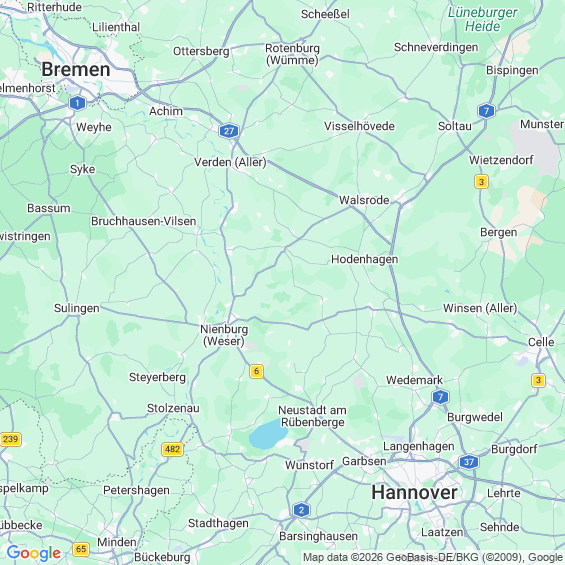
Task: Click the B3 shield near Wietzendorf
Action: 481,182
